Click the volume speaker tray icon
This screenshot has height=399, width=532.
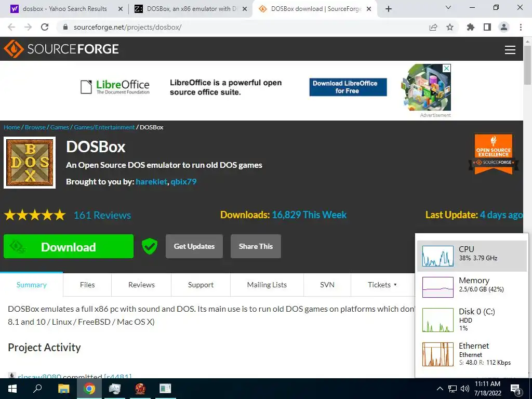click(465, 389)
